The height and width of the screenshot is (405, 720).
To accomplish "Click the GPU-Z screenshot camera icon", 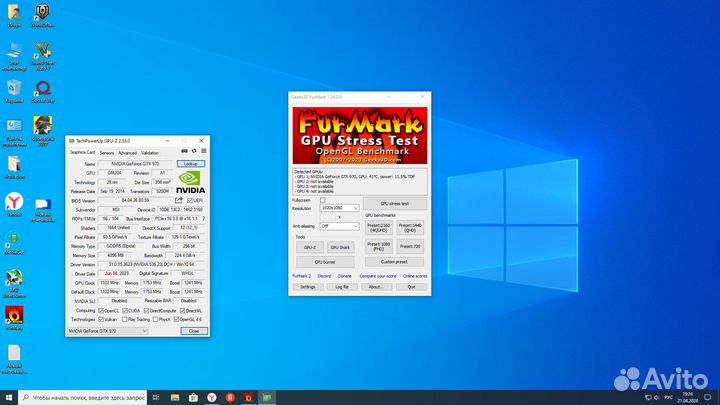I will tap(183, 153).
